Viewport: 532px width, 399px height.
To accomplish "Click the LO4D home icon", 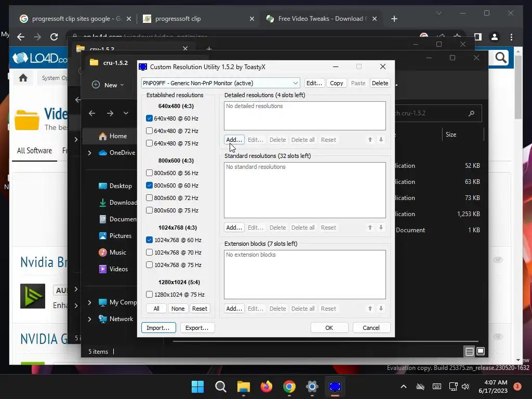I will (x=23, y=78).
